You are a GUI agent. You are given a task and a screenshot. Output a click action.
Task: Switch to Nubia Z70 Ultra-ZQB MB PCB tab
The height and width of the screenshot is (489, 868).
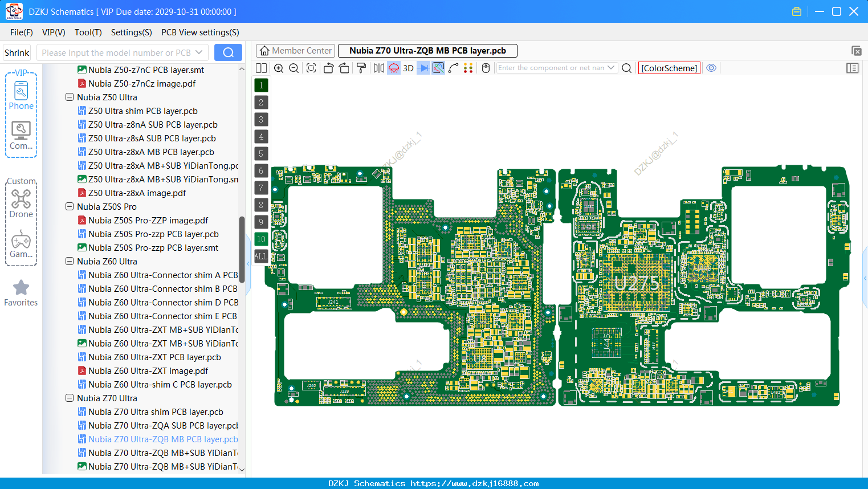pyautogui.click(x=427, y=51)
